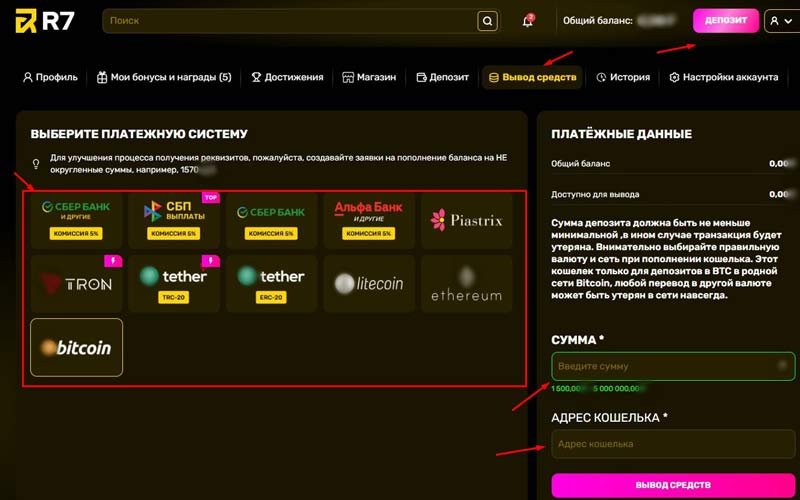Image resolution: width=800 pixels, height=500 pixels.
Task: Open Мои бонусы и награды tab
Action: (x=164, y=77)
